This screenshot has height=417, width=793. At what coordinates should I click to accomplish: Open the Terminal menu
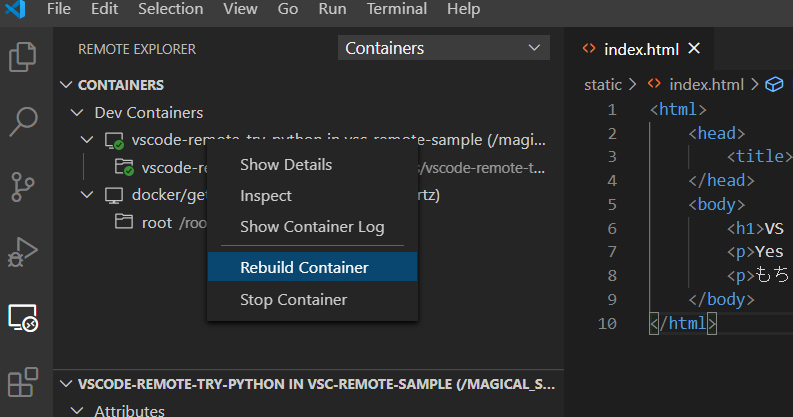(397, 9)
